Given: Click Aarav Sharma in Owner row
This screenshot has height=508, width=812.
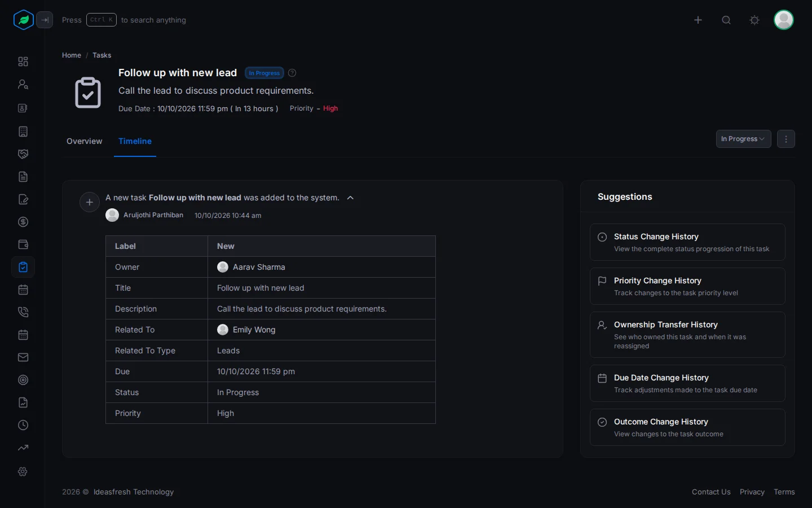Looking at the screenshot, I should 259,267.
